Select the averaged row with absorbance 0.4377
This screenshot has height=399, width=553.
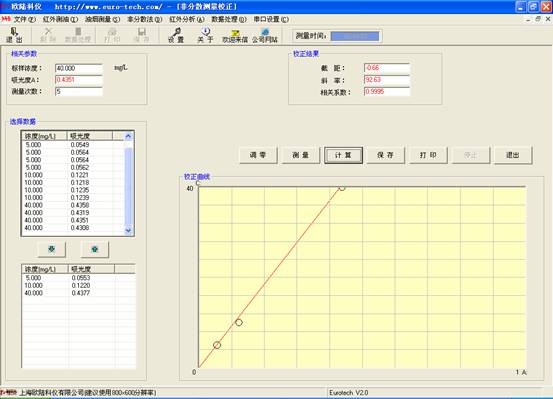coord(79,293)
